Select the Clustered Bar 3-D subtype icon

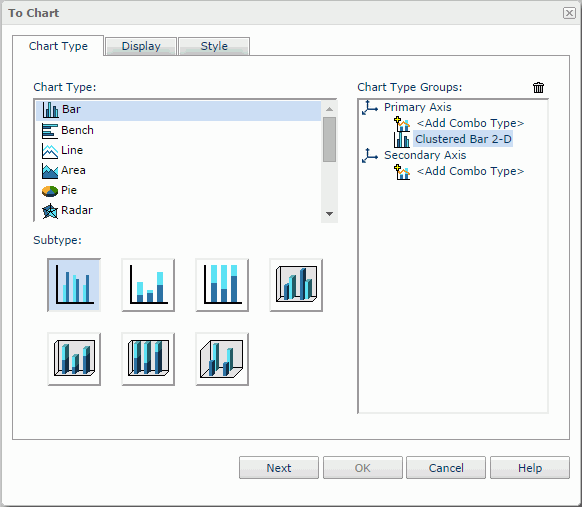pyautogui.click(x=296, y=285)
